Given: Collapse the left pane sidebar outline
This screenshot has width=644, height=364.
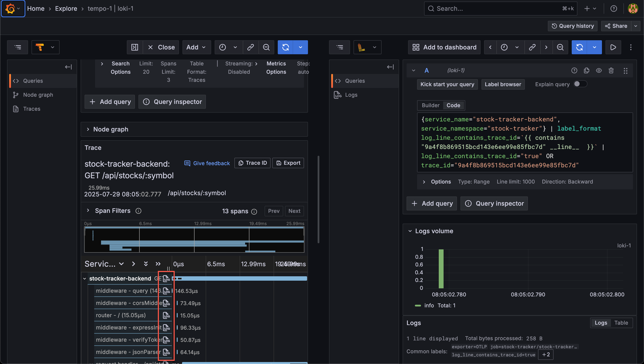Looking at the screenshot, I should click(68, 67).
